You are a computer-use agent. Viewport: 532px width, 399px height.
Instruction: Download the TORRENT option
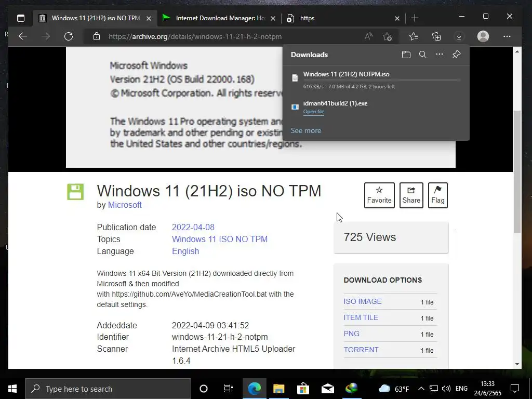pyautogui.click(x=361, y=350)
